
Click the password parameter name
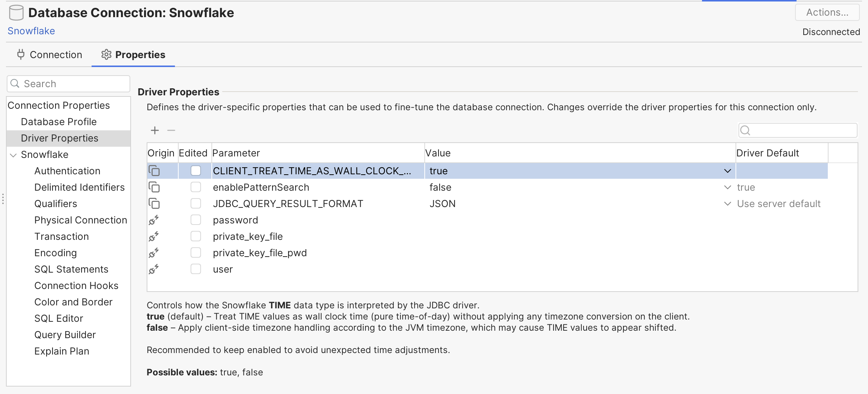point(236,220)
